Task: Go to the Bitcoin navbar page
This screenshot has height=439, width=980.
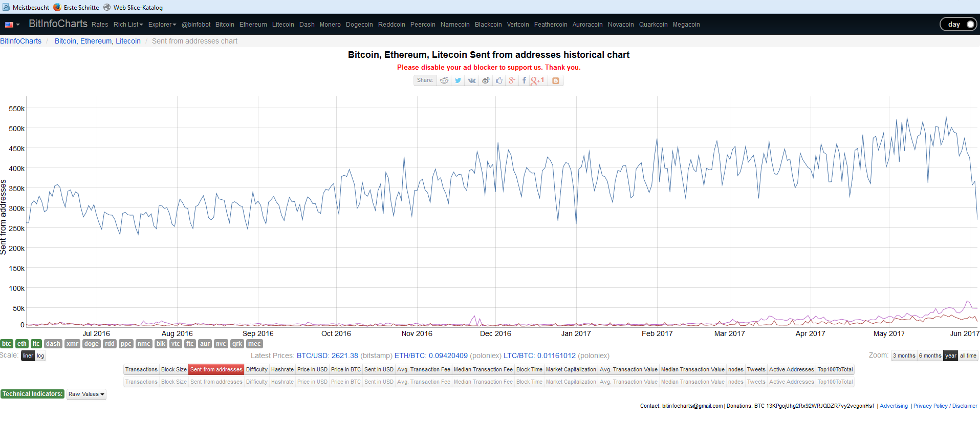Action: (225, 25)
